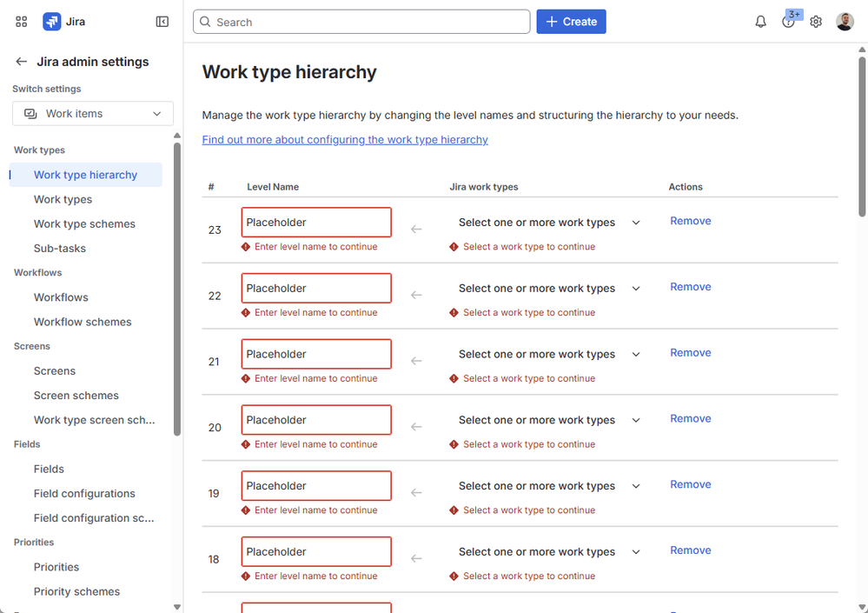Image resolution: width=868 pixels, height=613 pixels.
Task: Click the Search field
Action: pyautogui.click(x=361, y=22)
